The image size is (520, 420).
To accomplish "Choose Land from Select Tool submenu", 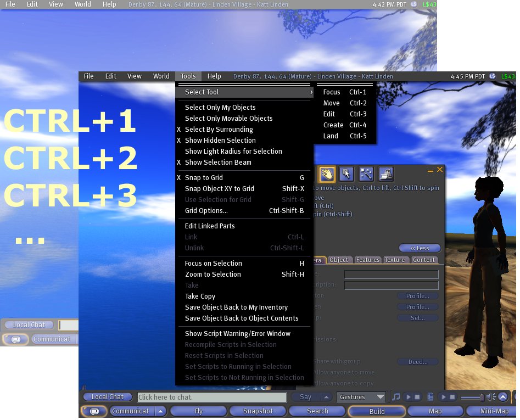I will pyautogui.click(x=331, y=136).
